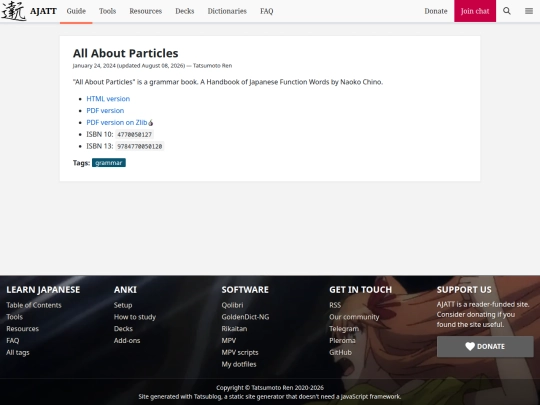Click the Join chat button

tap(475, 11)
